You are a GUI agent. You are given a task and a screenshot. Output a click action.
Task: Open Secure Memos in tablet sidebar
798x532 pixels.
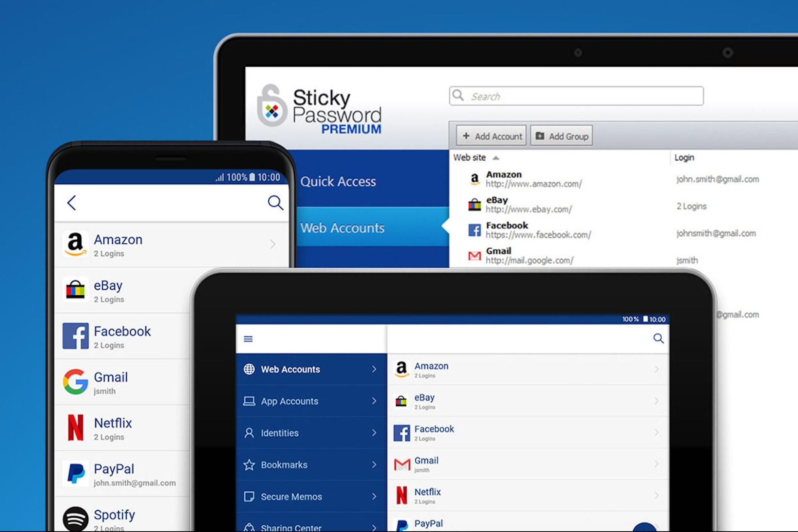291,496
